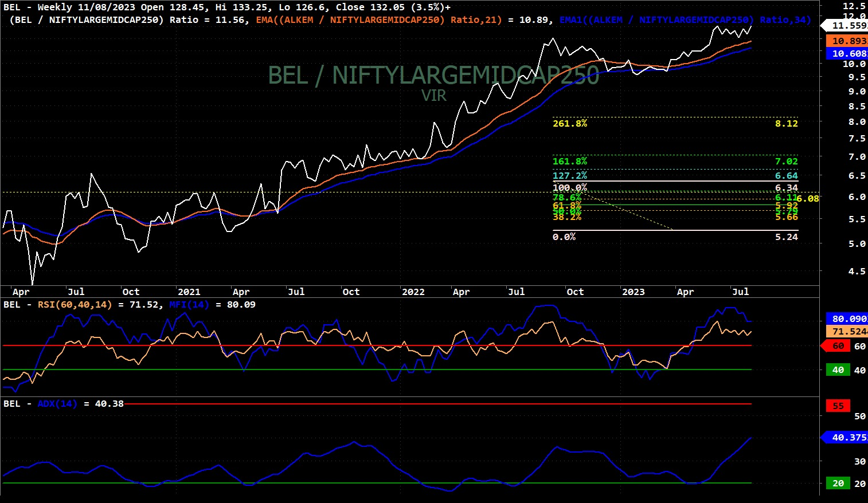Select the blue EMA1 Ratio,34 legend

[x=685, y=19]
